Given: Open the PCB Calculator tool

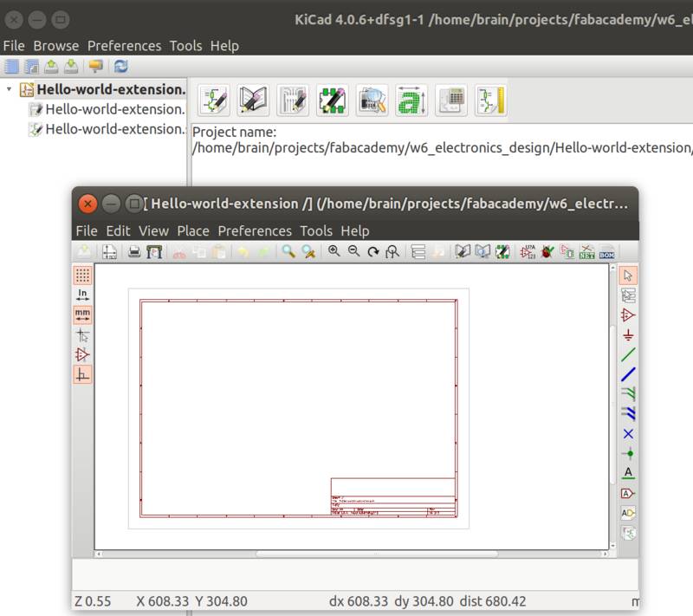Looking at the screenshot, I should coord(450,101).
